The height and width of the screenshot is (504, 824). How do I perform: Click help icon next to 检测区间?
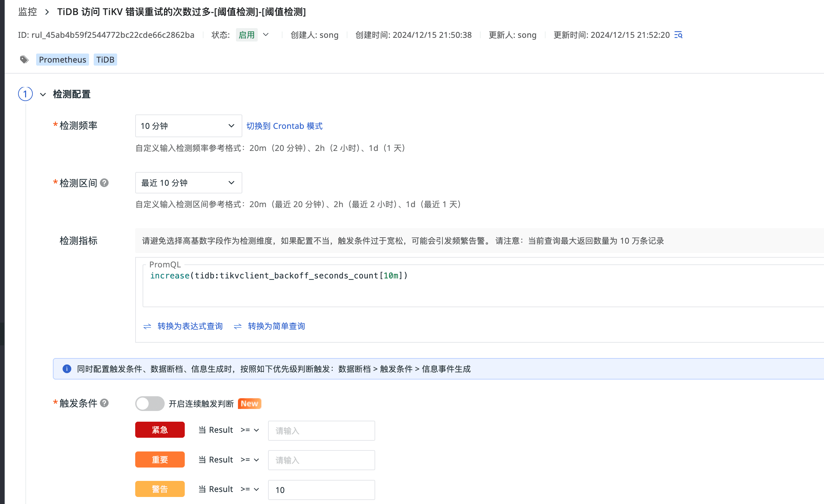104,183
